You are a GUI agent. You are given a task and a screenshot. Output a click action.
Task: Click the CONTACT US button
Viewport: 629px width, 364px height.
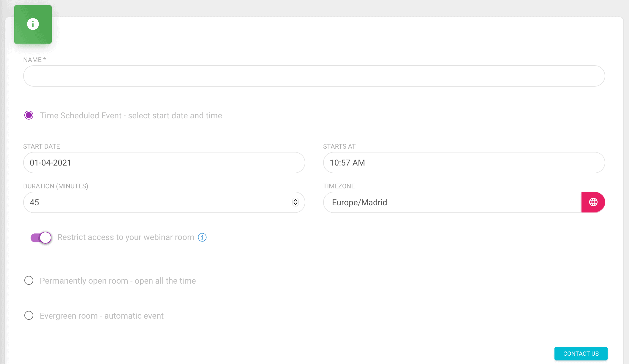[581, 354]
